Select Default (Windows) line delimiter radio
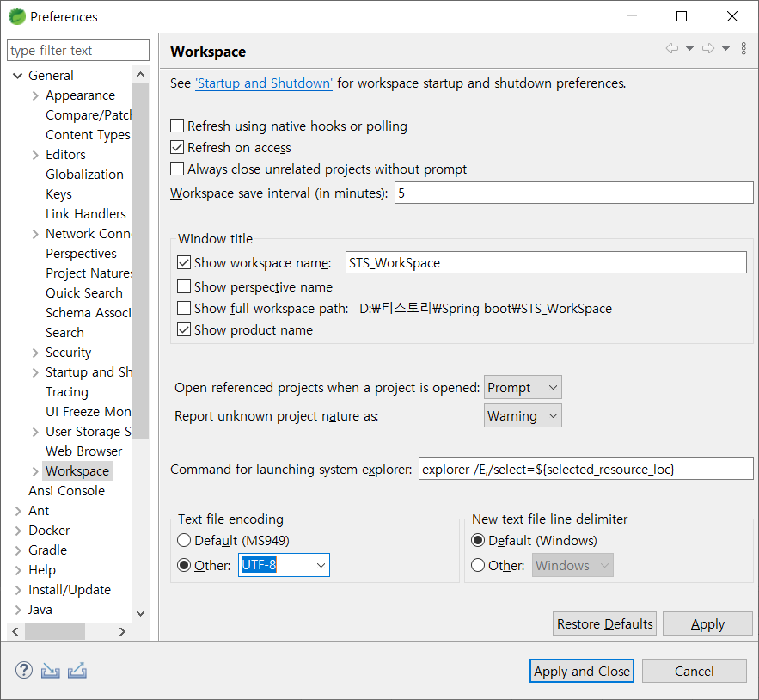 click(x=478, y=540)
